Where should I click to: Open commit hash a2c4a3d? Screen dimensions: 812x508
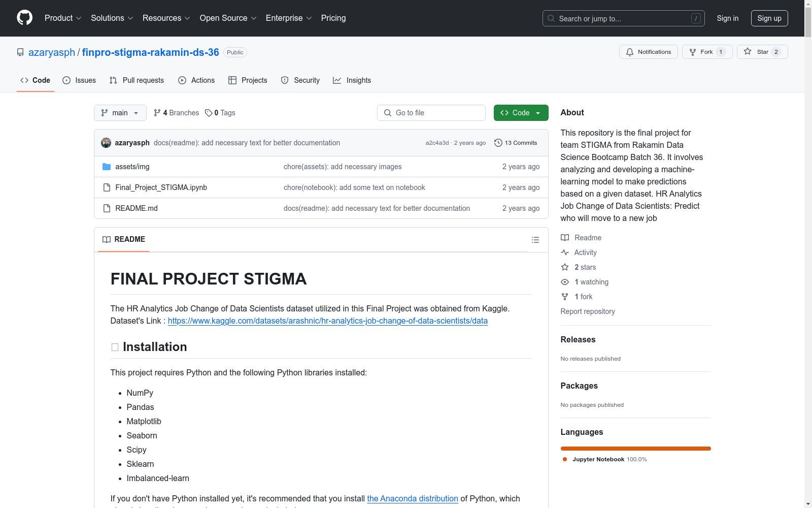(437, 143)
